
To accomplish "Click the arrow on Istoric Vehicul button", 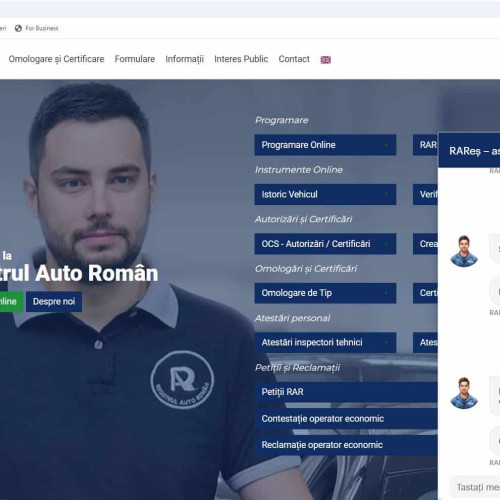I will pos(386,194).
